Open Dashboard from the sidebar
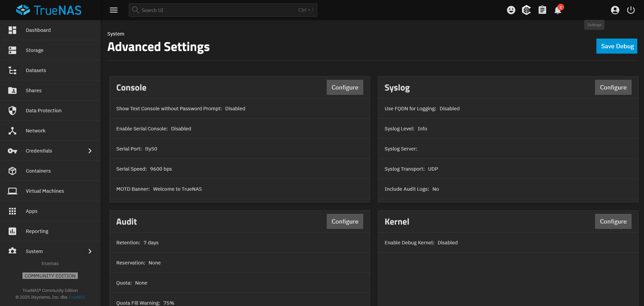Screen dimensions: 644x306 coord(50,30)
